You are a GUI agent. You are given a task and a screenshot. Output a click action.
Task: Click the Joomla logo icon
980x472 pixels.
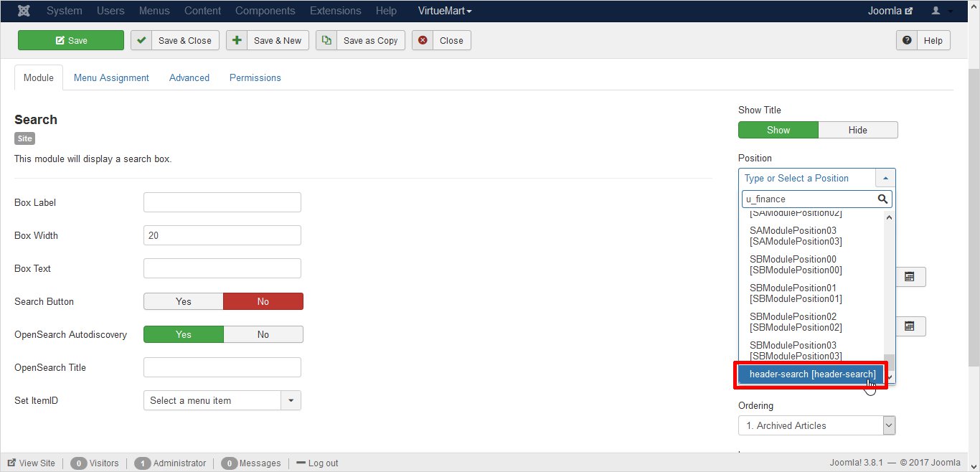coord(24,11)
